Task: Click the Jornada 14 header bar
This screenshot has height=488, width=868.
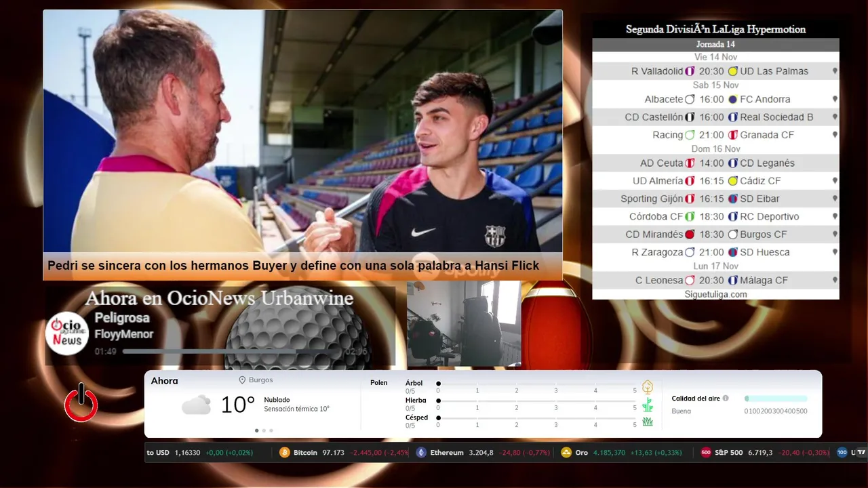Action: click(x=715, y=44)
